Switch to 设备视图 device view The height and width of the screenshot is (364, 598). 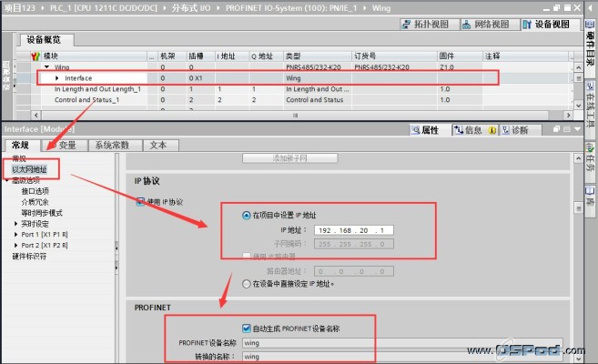click(549, 24)
